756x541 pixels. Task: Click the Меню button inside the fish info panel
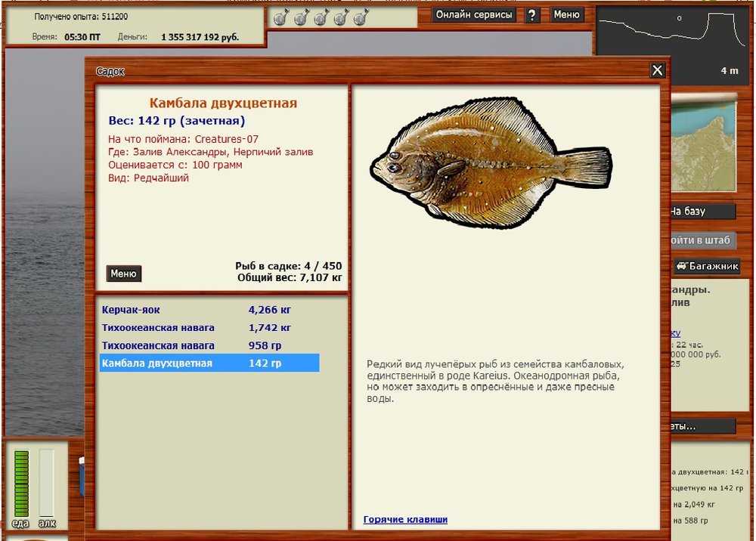[123, 274]
